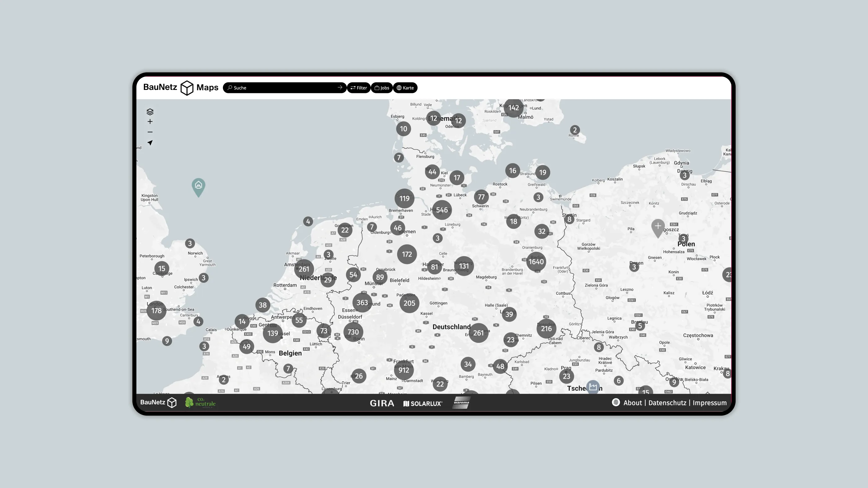Image resolution: width=868 pixels, height=488 pixels.
Task: Expand the 363 cluster near Essen
Action: pyautogui.click(x=362, y=302)
